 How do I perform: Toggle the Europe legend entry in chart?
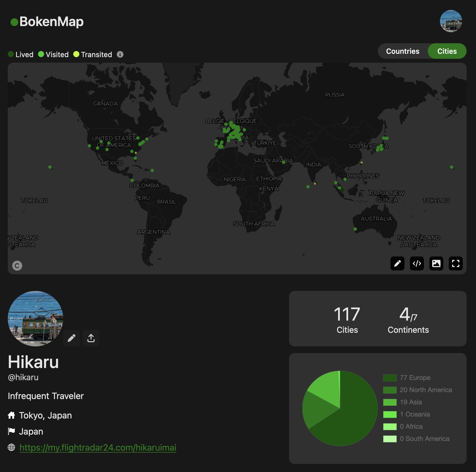point(415,378)
